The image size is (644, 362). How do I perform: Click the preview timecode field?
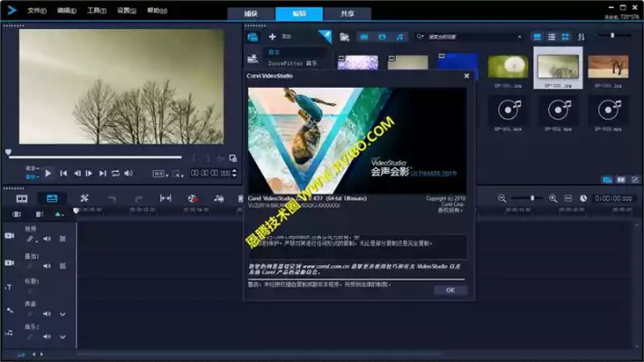coord(210,173)
